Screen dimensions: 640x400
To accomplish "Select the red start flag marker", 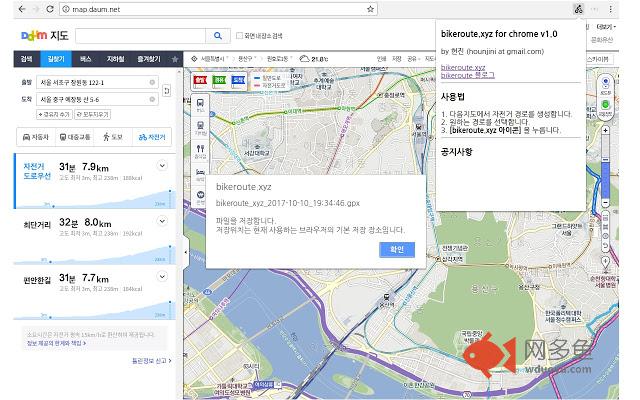I will [x=200, y=80].
